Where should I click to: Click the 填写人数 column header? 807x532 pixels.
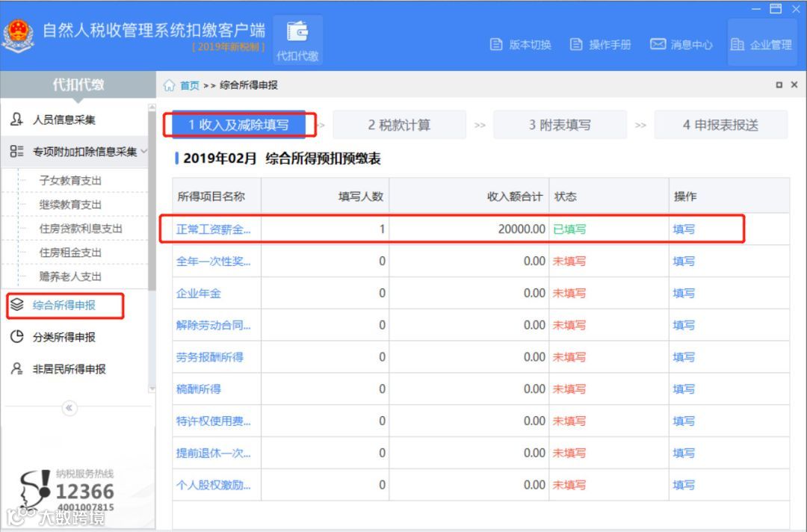tap(325, 196)
